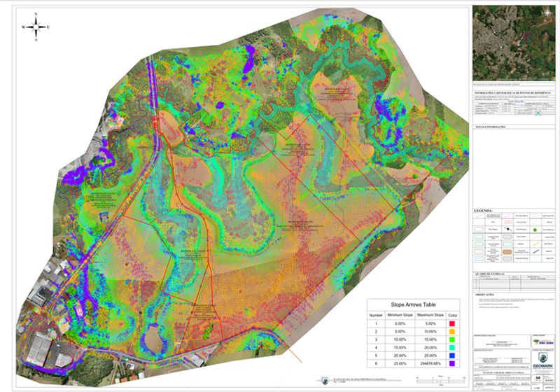Click the Minimum Slope column header
Viewport: 560px width, 392px height.
click(400, 315)
